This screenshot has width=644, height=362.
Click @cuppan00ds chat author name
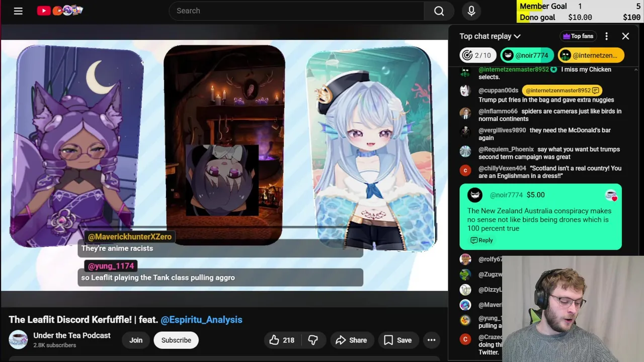(x=498, y=90)
